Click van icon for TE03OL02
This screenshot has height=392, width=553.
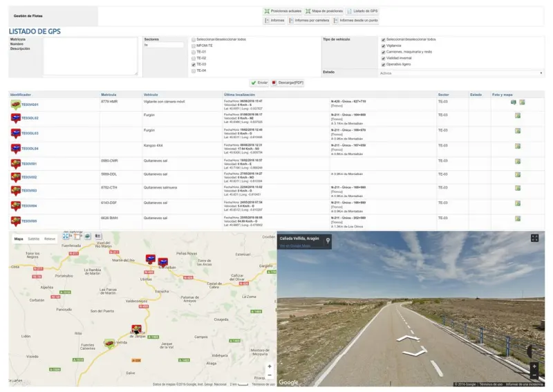click(x=15, y=118)
